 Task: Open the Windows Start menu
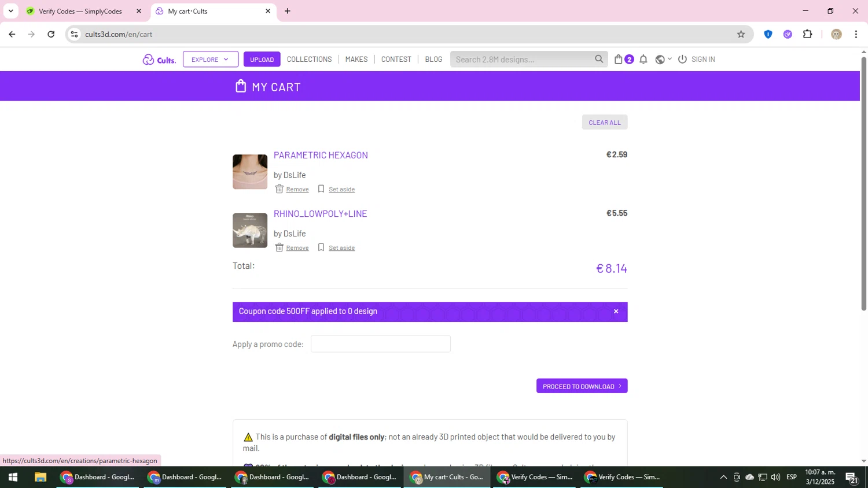pyautogui.click(x=13, y=477)
